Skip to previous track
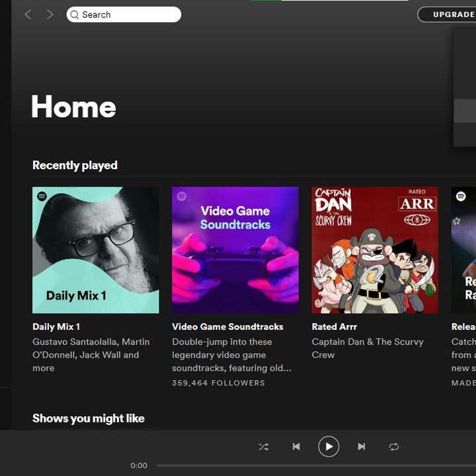This screenshot has height=476, width=476. coord(296,446)
